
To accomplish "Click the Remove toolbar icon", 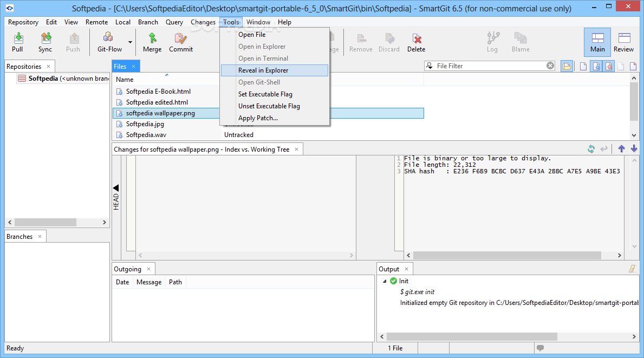I will click(361, 42).
